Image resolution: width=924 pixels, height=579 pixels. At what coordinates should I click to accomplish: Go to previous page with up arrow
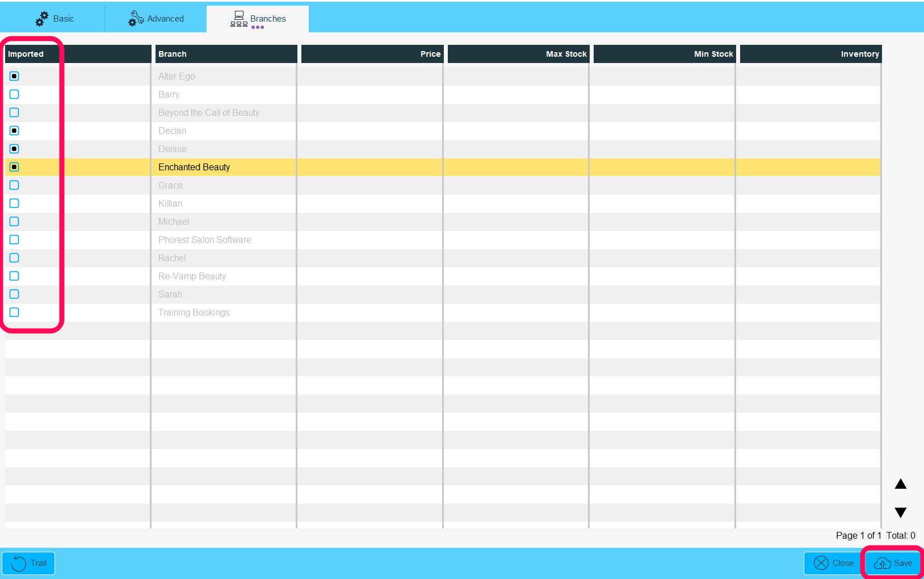pyautogui.click(x=900, y=484)
